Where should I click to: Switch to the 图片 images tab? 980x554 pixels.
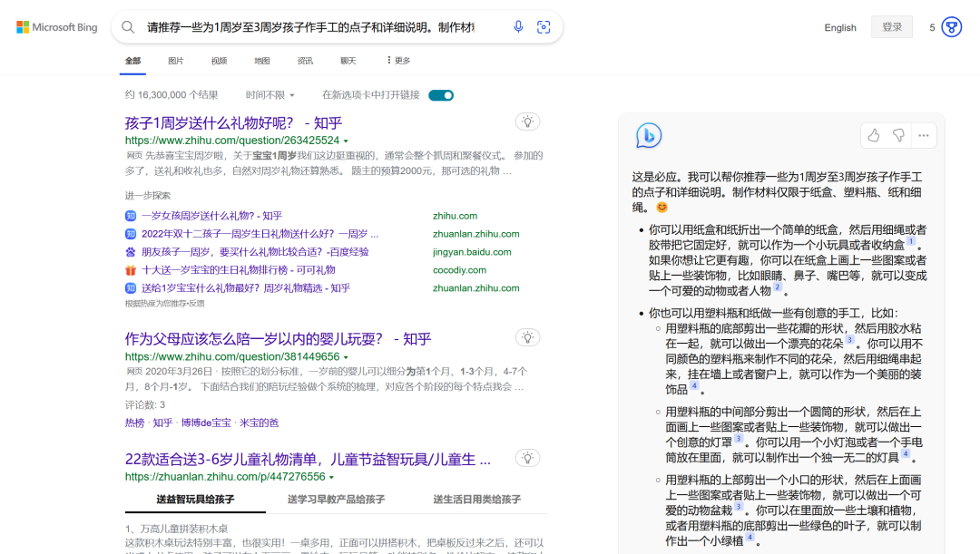pyautogui.click(x=175, y=61)
